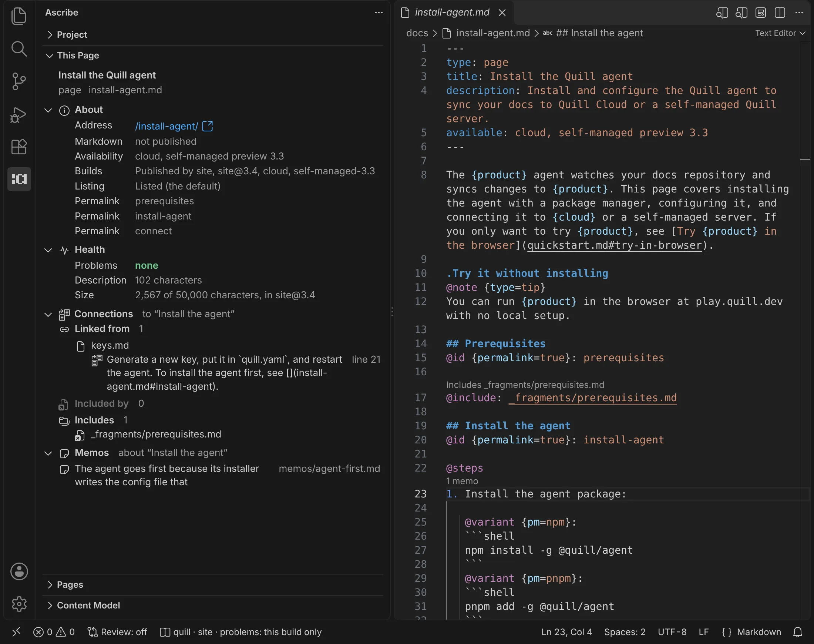This screenshot has height=644, width=814.
Task: Open Manage settings gear icon
Action: point(19,604)
